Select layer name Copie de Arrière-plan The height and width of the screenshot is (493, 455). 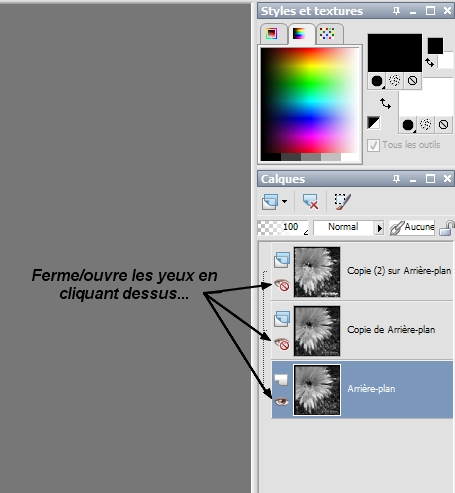(391, 330)
